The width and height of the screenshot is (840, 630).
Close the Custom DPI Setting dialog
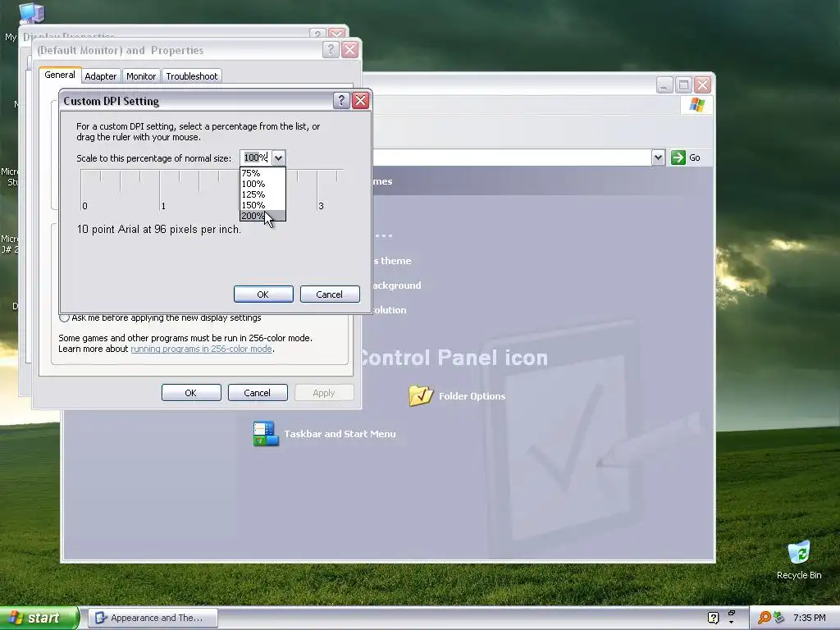pos(361,101)
